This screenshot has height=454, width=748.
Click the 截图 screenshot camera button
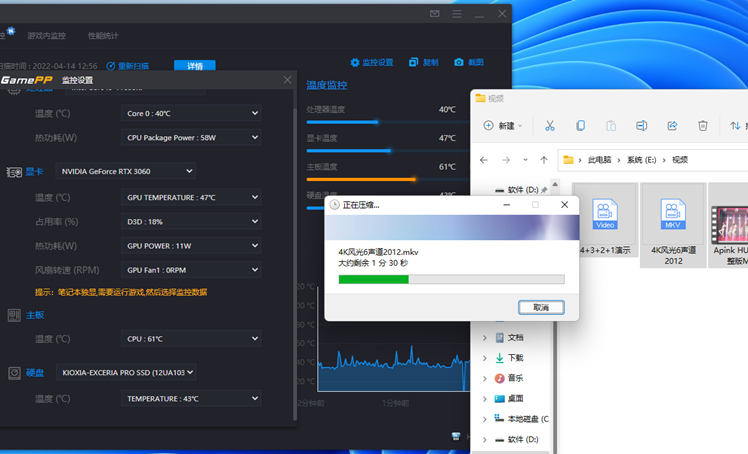(x=469, y=62)
